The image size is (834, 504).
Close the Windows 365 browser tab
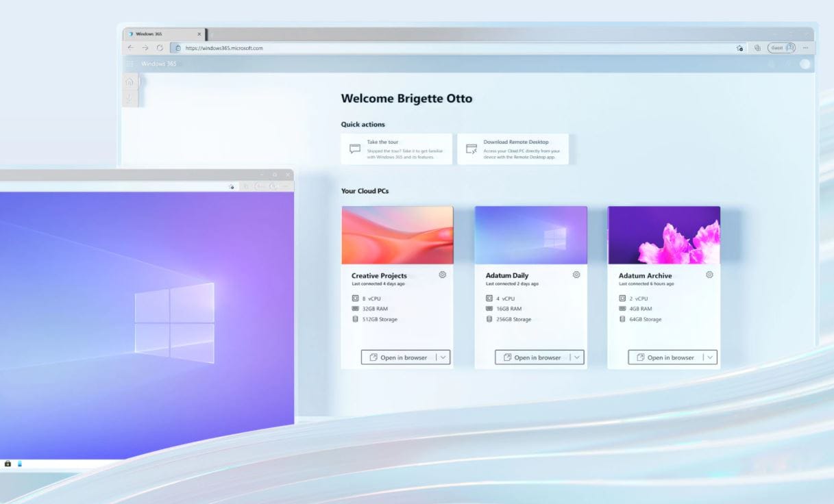click(199, 34)
